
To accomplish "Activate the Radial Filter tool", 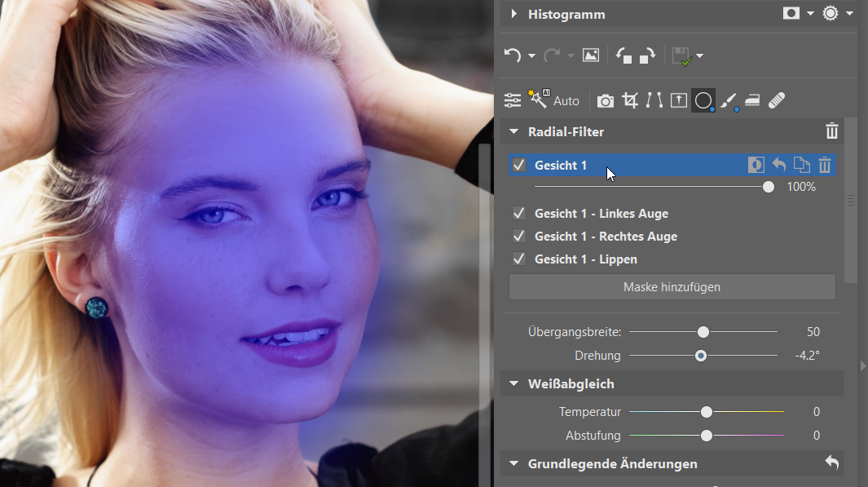I will coord(703,100).
